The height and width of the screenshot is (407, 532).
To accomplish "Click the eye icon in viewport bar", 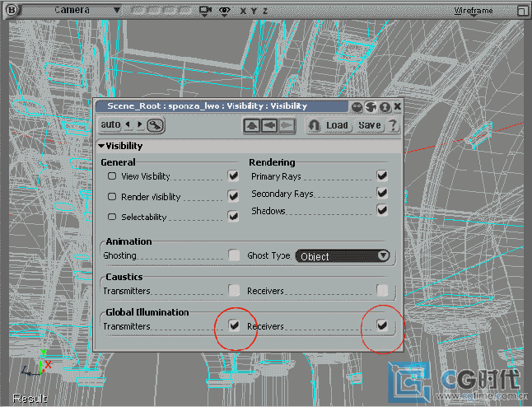I will pyautogui.click(x=223, y=11).
